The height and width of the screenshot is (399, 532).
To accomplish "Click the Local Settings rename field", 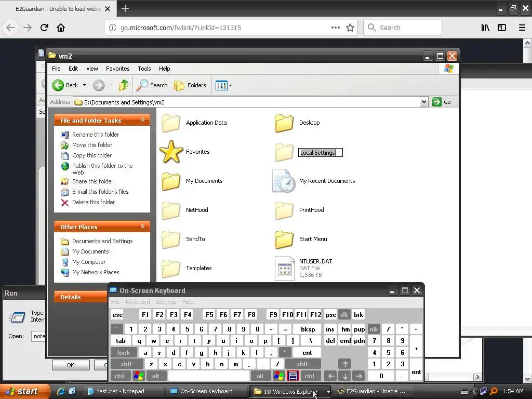I will (x=320, y=153).
